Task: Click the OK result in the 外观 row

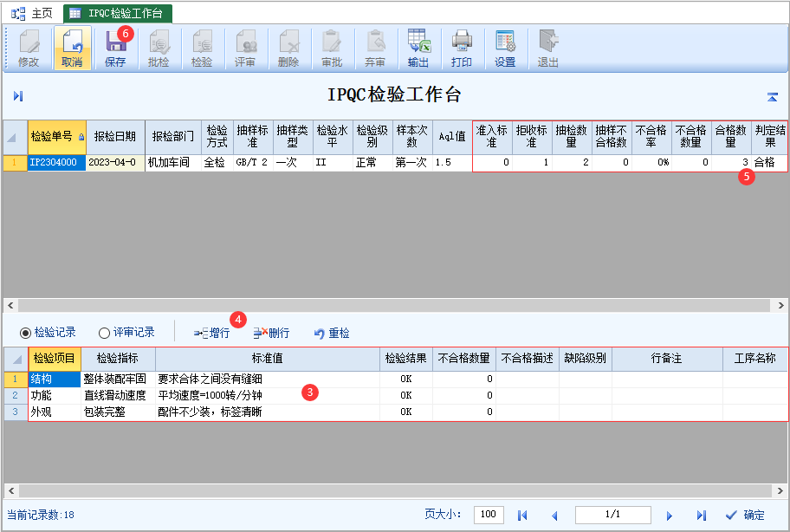Action: coord(406,412)
